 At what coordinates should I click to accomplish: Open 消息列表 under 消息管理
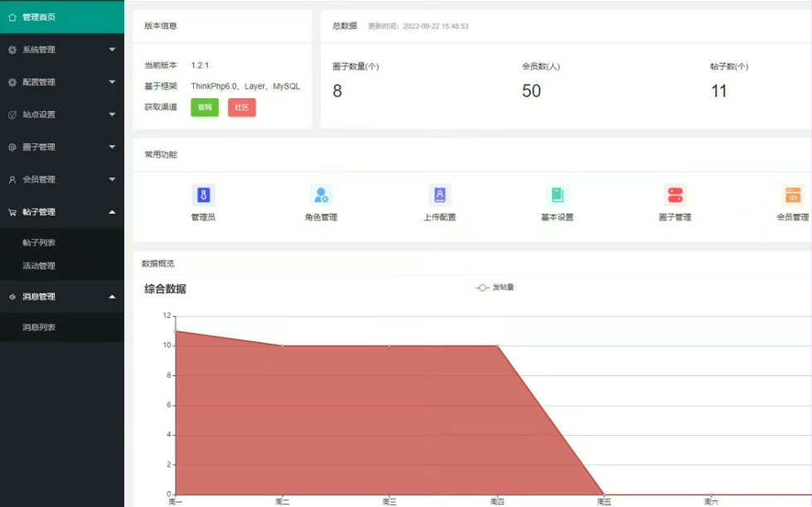39,327
